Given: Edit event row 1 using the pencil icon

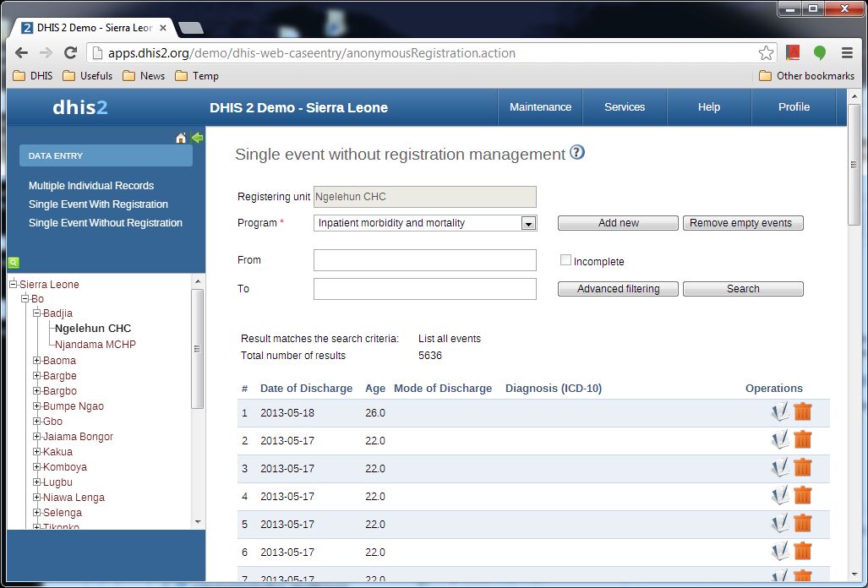Looking at the screenshot, I should pyautogui.click(x=780, y=412).
